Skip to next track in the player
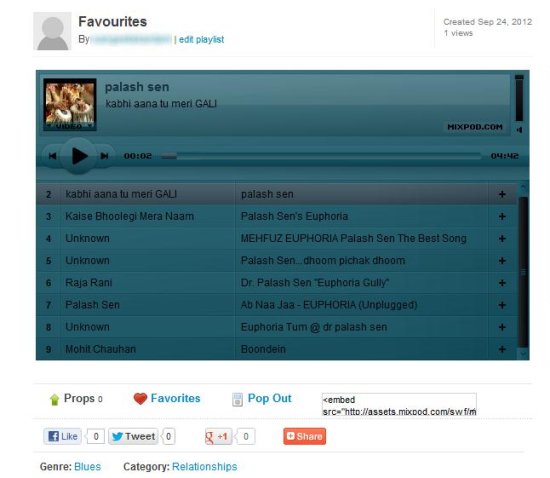This screenshot has width=550, height=478. point(104,156)
